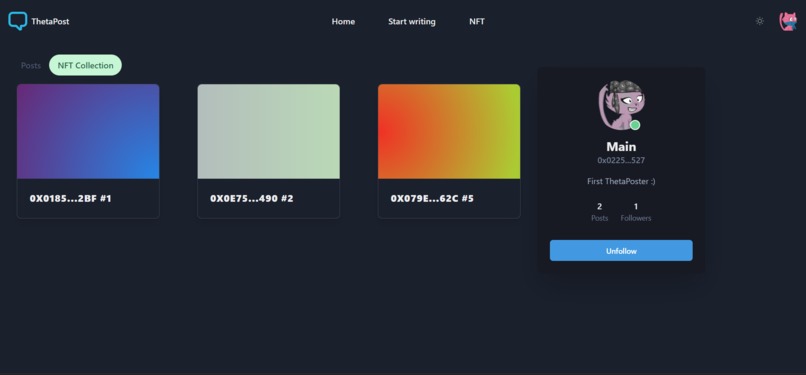Select the NFT Collection tab
The height and width of the screenshot is (375, 806).
tap(85, 65)
